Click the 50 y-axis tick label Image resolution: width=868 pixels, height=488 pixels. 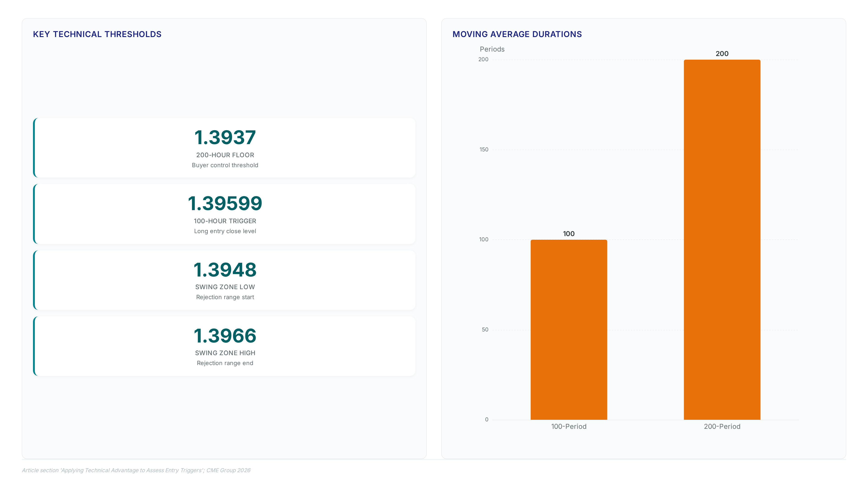coord(485,330)
